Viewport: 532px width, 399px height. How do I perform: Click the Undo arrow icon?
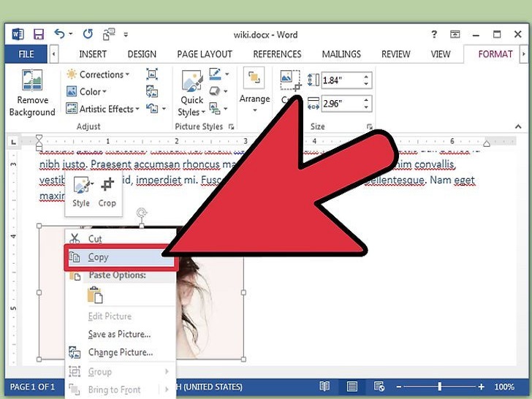point(59,34)
